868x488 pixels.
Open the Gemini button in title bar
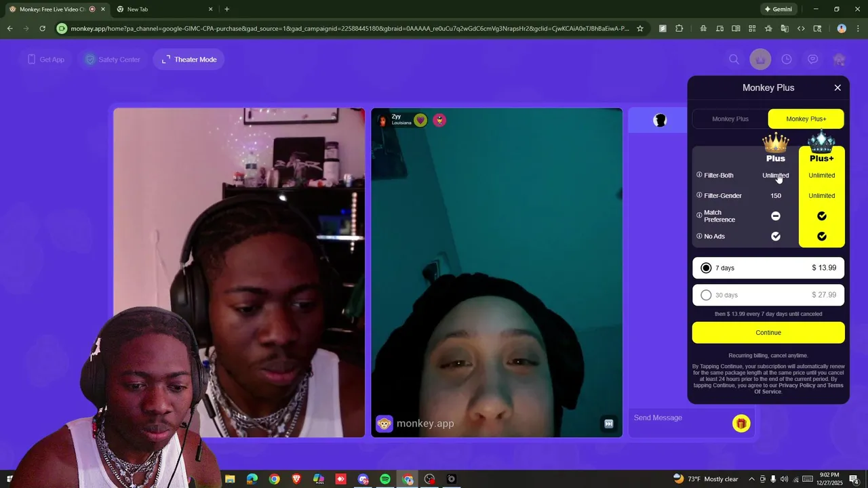tap(778, 9)
